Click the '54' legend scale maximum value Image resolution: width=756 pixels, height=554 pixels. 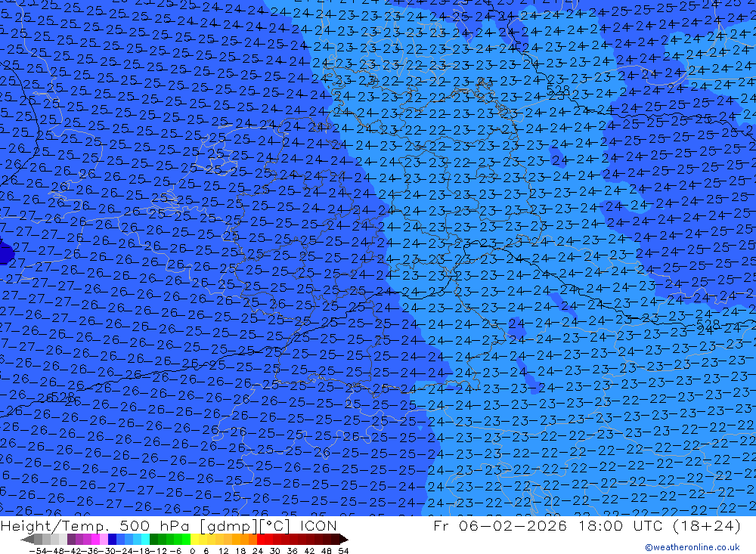click(x=343, y=551)
